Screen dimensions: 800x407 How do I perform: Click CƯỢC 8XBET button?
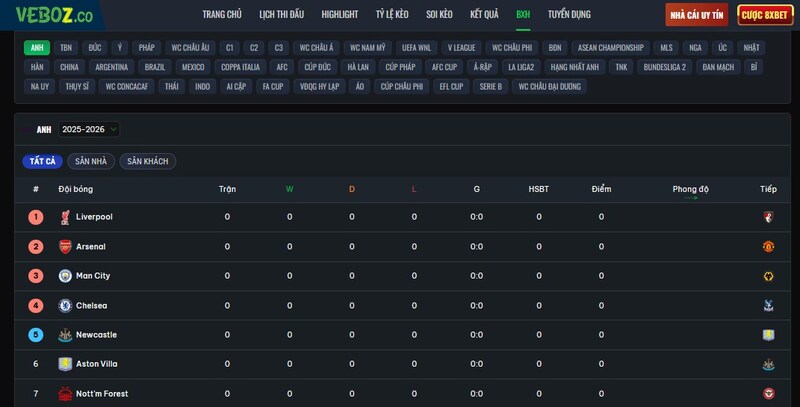tap(764, 15)
